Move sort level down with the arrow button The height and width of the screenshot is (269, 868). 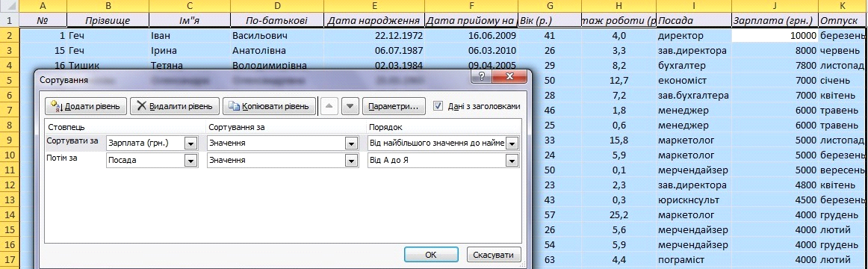click(x=350, y=105)
